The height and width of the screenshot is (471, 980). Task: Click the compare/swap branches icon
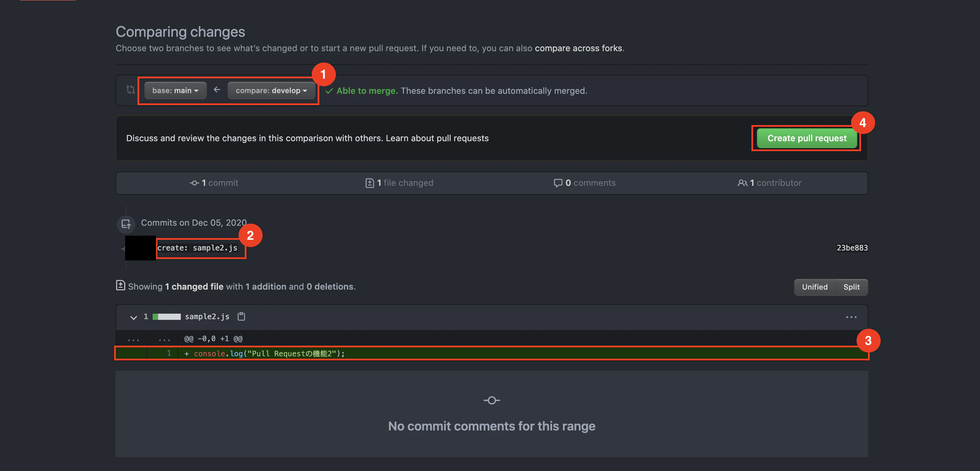pos(131,90)
